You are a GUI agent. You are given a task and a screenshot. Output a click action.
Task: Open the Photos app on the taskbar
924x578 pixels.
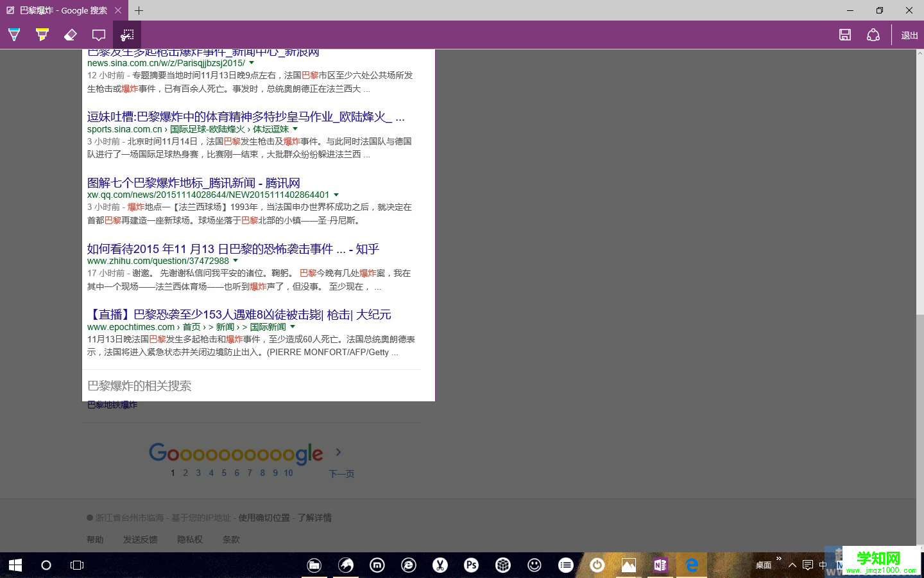tap(629, 565)
